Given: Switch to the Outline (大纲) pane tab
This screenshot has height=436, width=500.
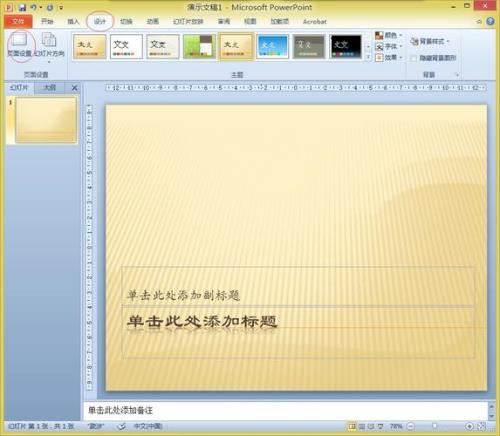Looking at the screenshot, I should pos(50,88).
